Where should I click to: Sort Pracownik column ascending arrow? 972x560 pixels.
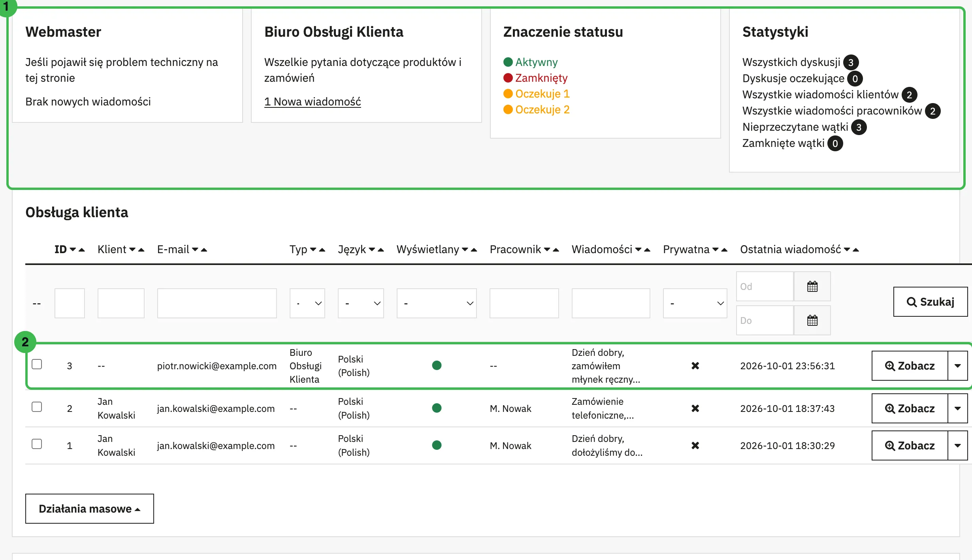click(556, 250)
